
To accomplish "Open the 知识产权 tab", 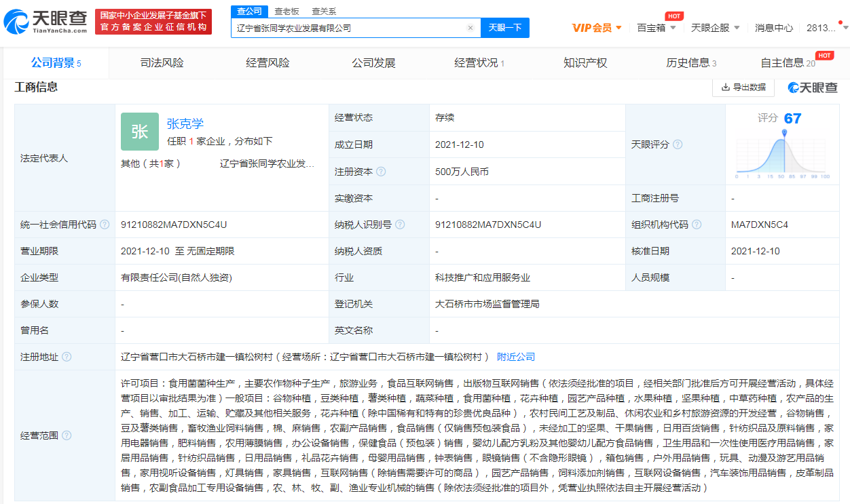I will (x=585, y=63).
